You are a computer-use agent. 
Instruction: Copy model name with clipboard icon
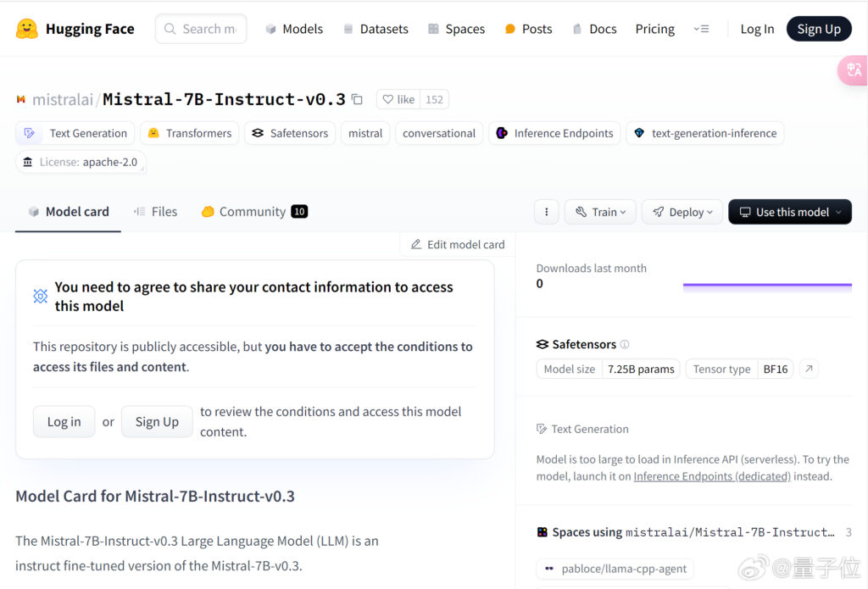(x=358, y=99)
